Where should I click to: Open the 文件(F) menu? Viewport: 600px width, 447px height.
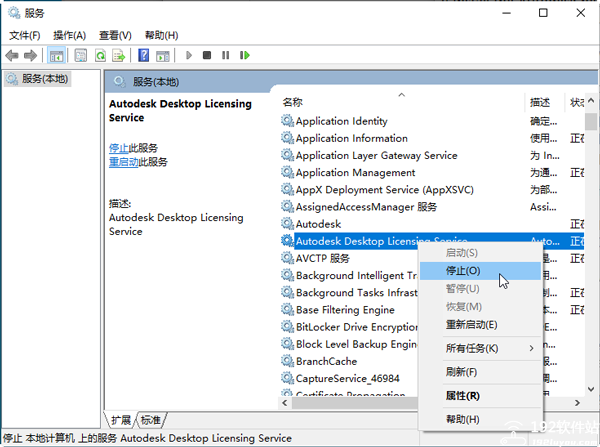tap(24, 36)
